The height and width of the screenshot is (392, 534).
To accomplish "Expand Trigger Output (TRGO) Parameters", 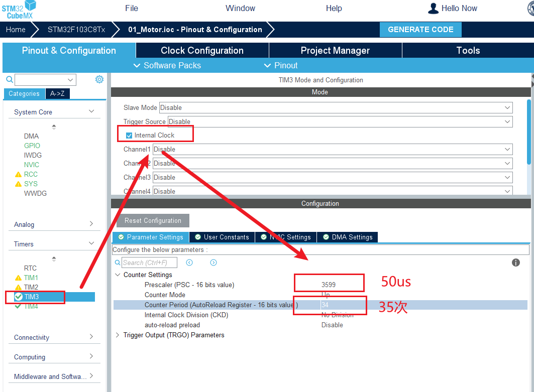I will click(118, 335).
